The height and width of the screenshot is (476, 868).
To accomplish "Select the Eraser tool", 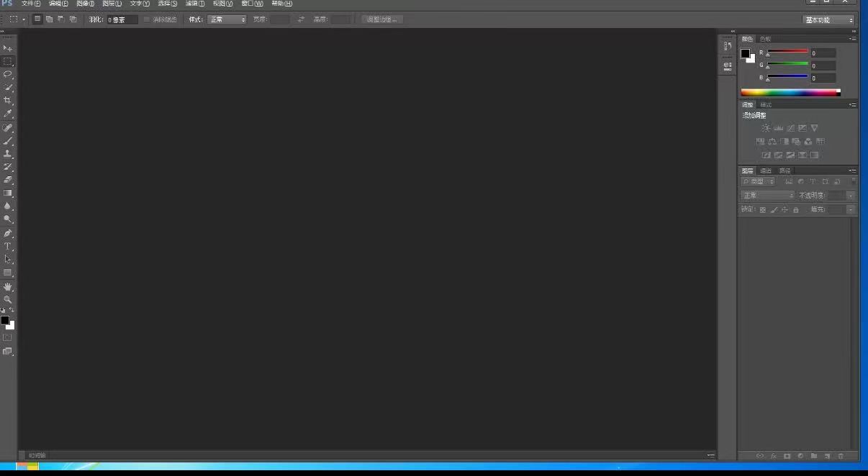I will click(8, 180).
